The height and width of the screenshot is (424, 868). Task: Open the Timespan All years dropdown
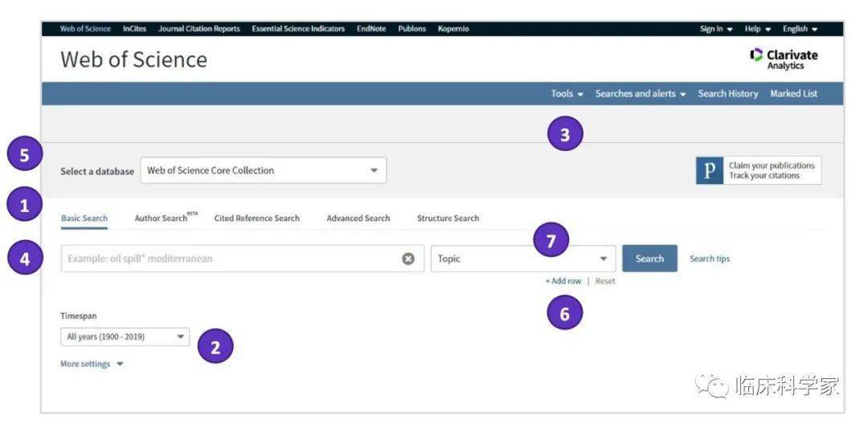tap(125, 337)
